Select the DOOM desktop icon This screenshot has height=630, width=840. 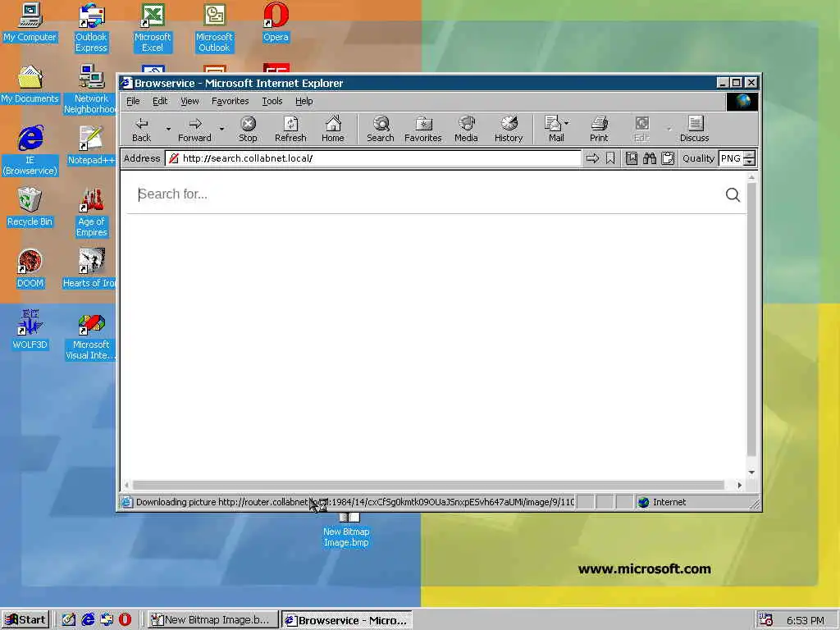30,269
